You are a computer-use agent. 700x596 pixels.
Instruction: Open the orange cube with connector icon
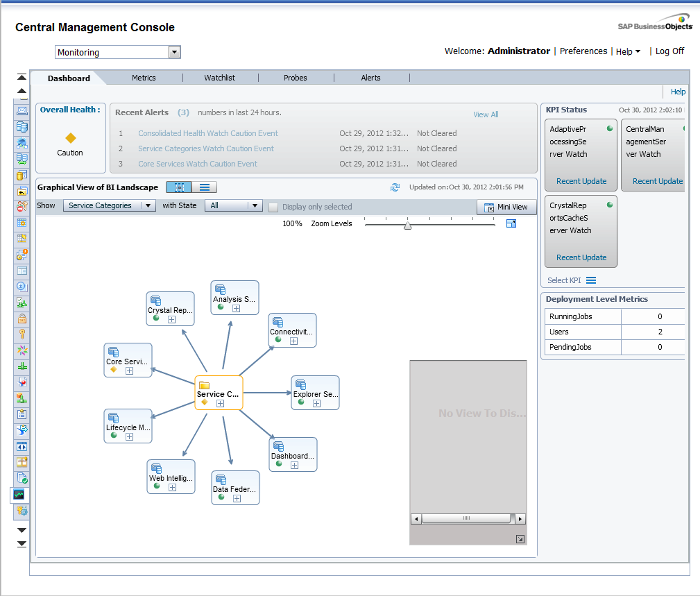coord(22,398)
